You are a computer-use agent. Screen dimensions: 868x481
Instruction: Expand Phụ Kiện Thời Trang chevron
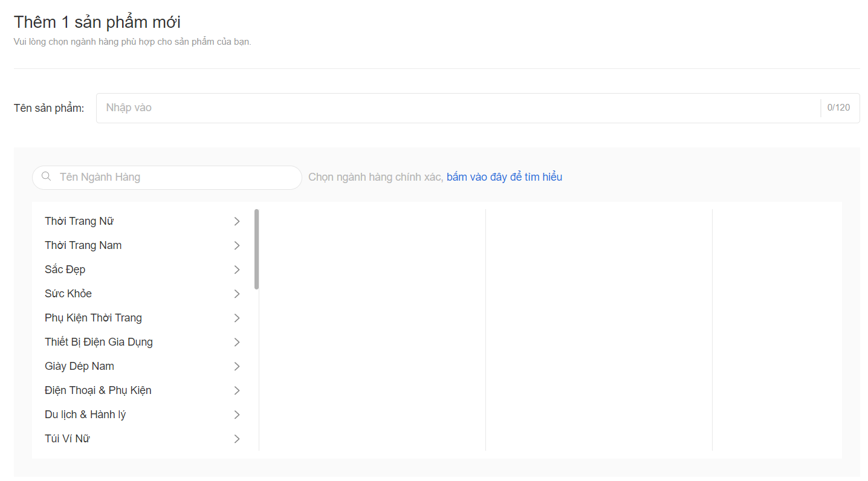(x=237, y=318)
